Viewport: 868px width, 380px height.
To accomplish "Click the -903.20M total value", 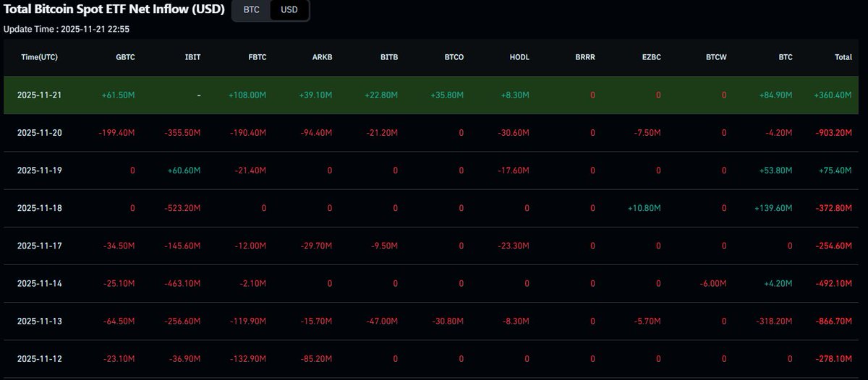I will tap(833, 133).
